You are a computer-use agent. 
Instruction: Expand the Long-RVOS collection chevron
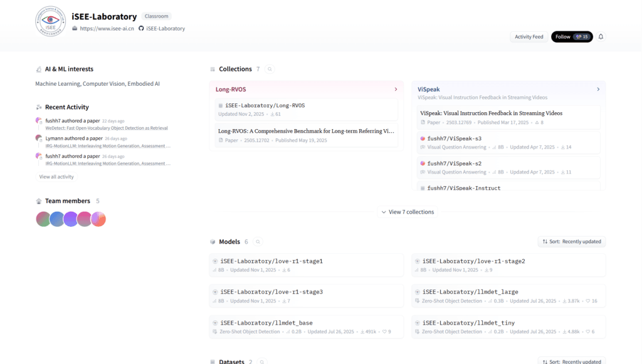(396, 90)
